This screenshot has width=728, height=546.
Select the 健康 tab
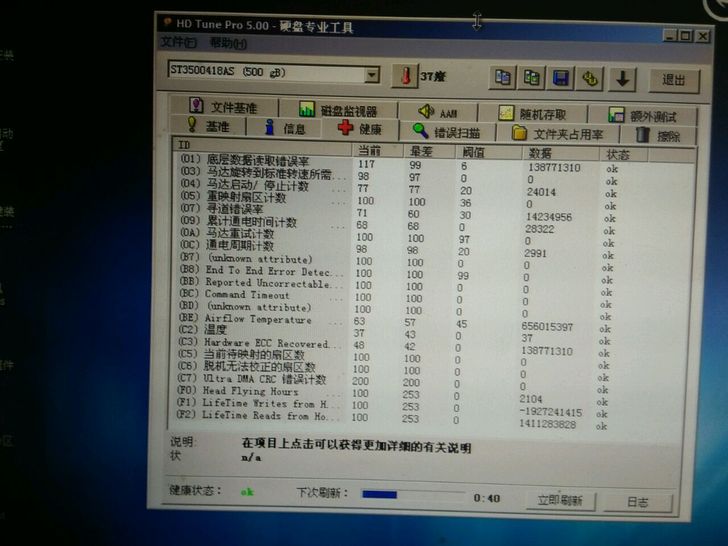pyautogui.click(x=360, y=129)
